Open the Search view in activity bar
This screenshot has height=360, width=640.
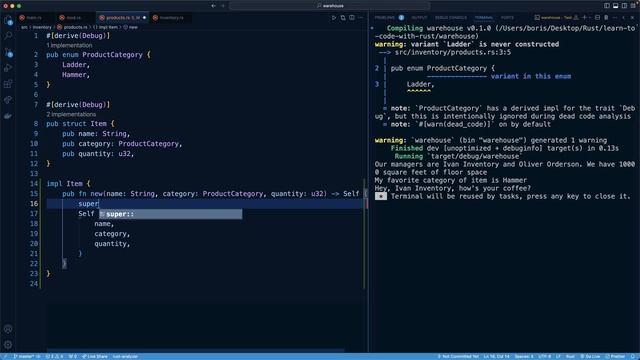8,36
